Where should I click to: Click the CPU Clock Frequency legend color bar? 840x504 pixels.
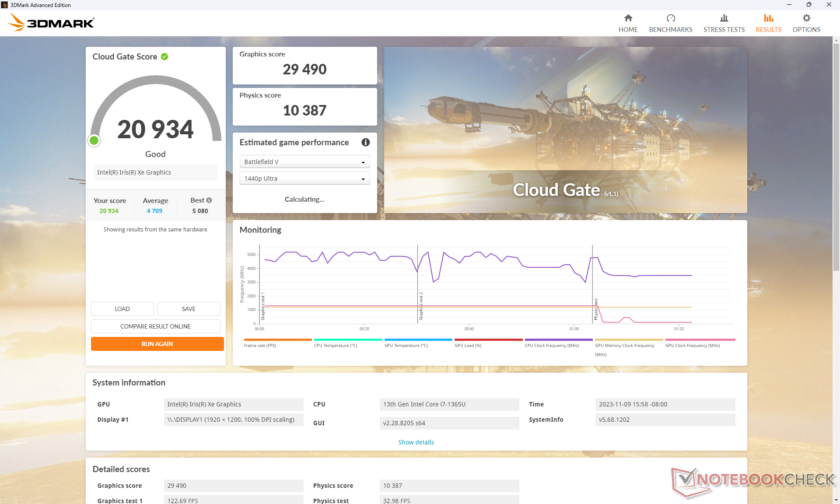[558, 339]
